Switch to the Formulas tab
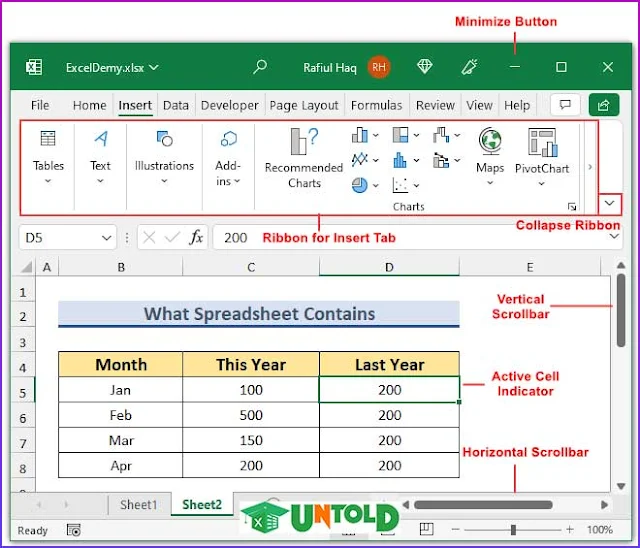This screenshot has width=640, height=548. 376,105
